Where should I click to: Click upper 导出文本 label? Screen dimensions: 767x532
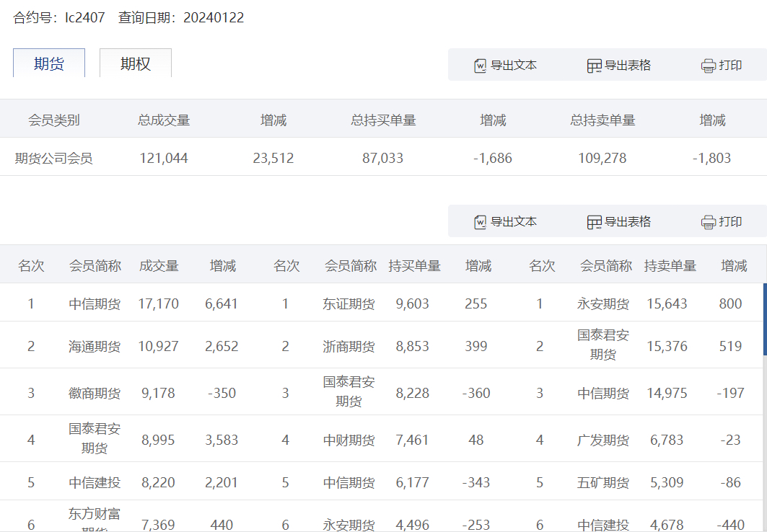(514, 66)
